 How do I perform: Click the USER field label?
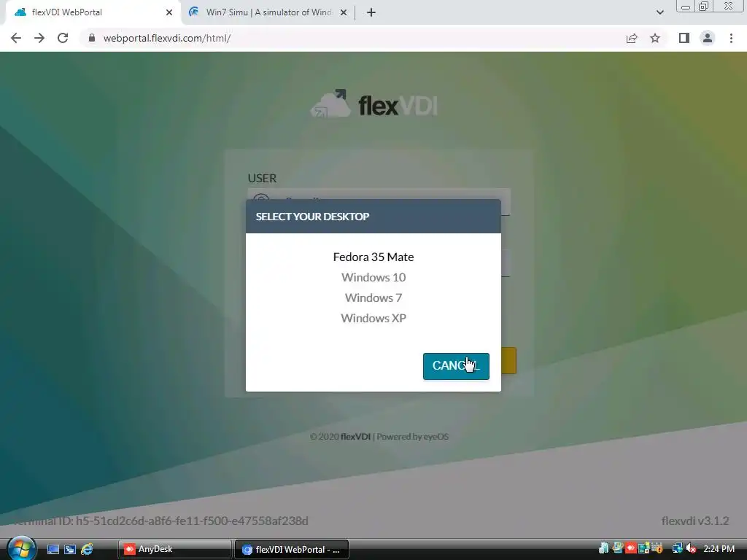point(262,178)
